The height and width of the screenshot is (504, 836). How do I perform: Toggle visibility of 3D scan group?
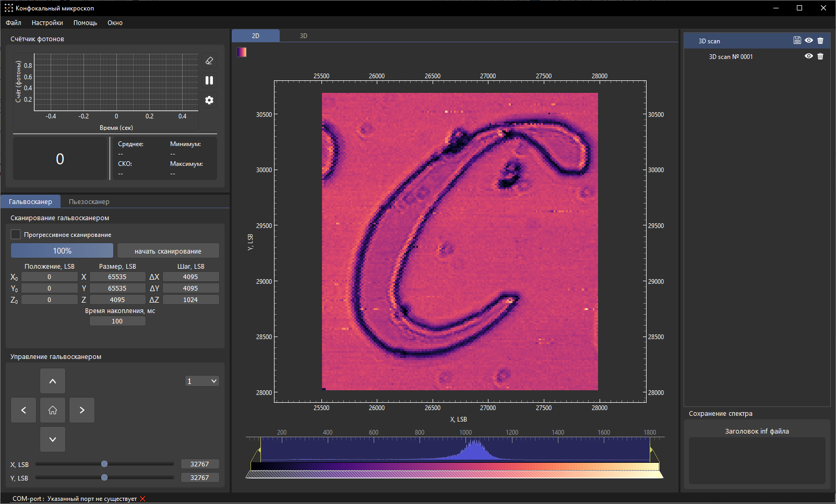tap(808, 41)
